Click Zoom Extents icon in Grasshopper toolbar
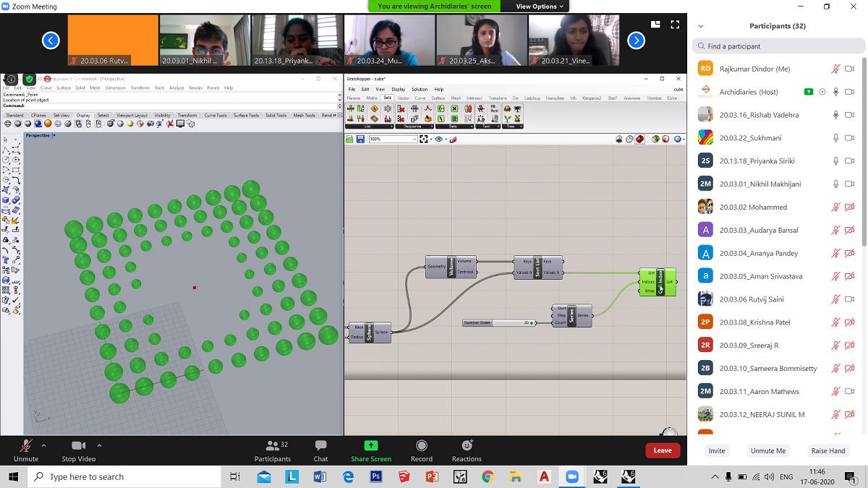The width and height of the screenshot is (868, 488). pyautogui.click(x=424, y=139)
